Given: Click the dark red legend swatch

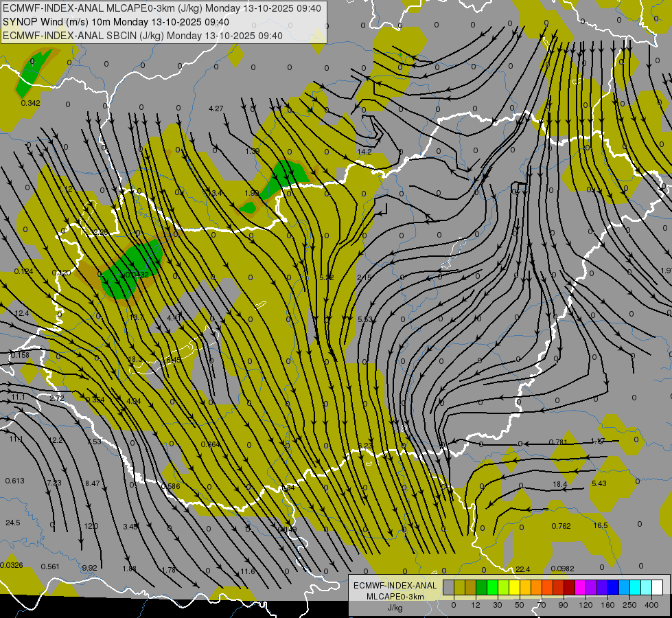Looking at the screenshot, I should click(x=569, y=588).
